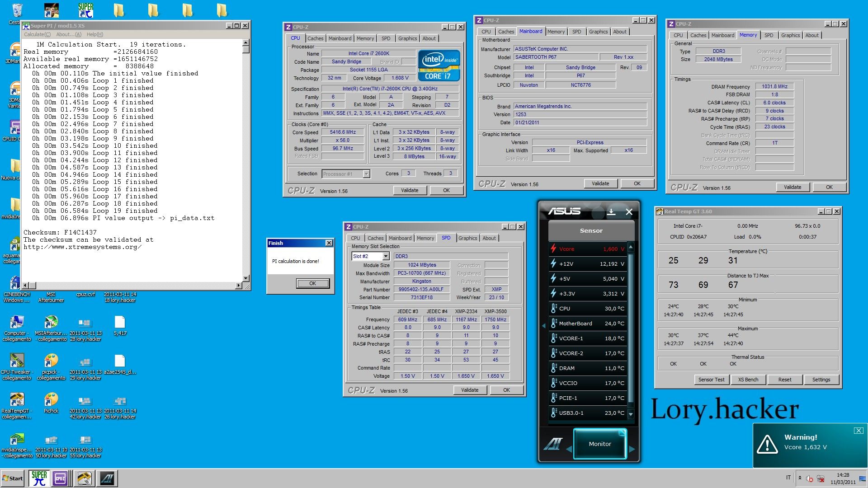Click the Monitor button in ASUS panel
Image resolution: width=868 pixels, height=488 pixels.
tap(600, 444)
